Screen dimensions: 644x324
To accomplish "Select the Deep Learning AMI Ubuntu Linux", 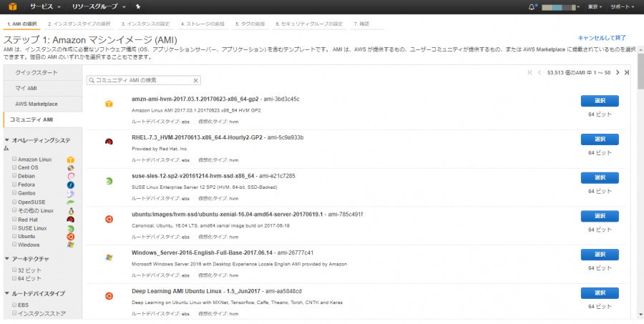I will coord(600,293).
